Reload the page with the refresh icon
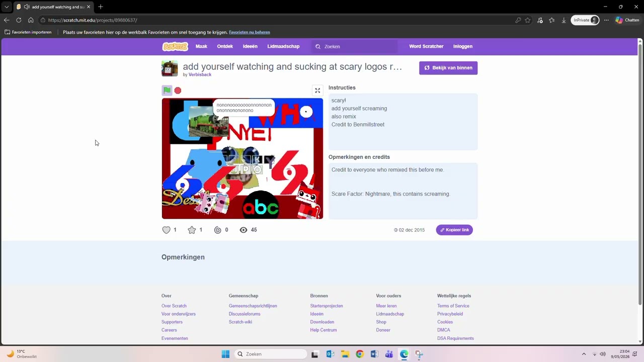This screenshot has width=644, height=362. 19,20
